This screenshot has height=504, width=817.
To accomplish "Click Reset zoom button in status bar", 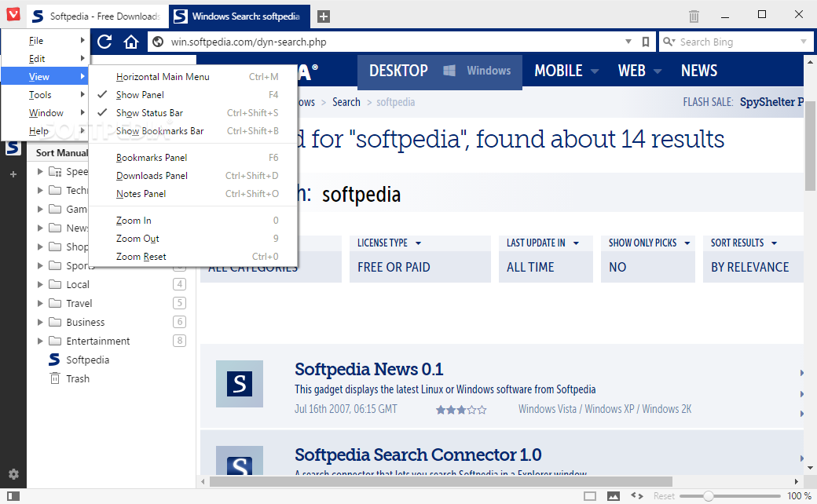I will 664,496.
